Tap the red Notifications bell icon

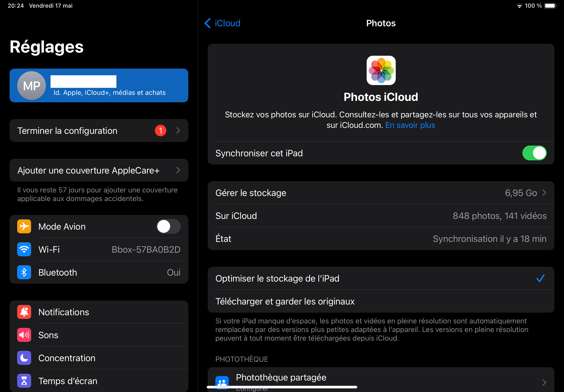coord(24,312)
